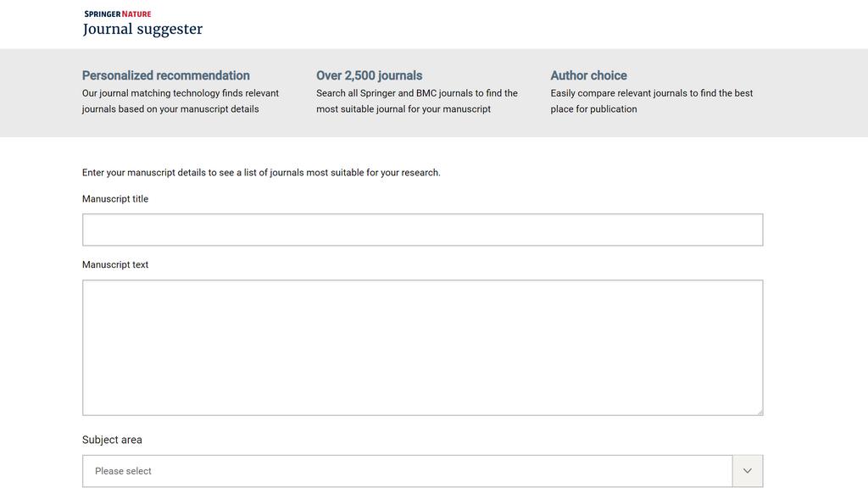Select the 'Personalized recommendation' heading
The image size is (868, 499).
point(165,75)
